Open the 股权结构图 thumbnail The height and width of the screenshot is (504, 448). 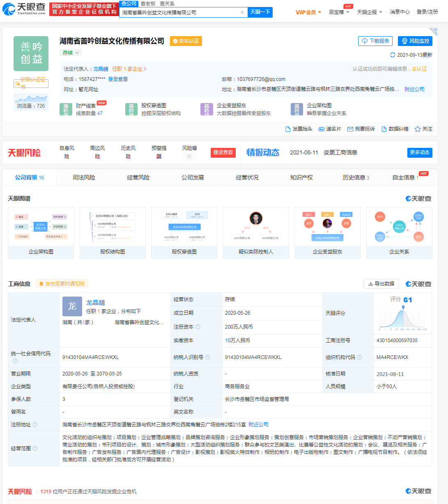click(x=113, y=233)
